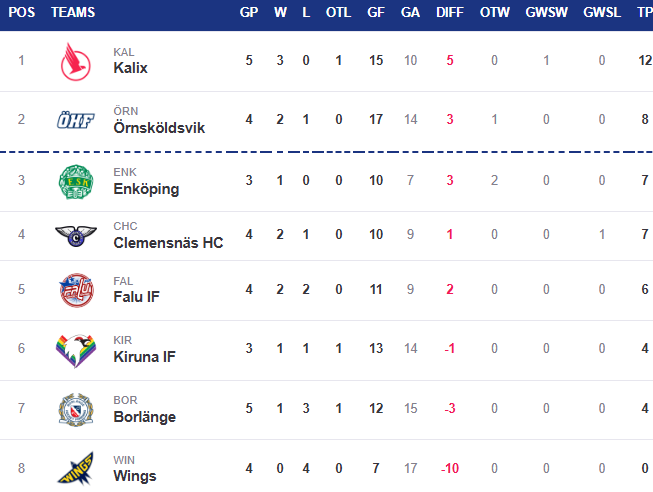Click the Örnsköldsvik ÖHF team logo
The height and width of the screenshot is (492, 653).
[x=76, y=120]
